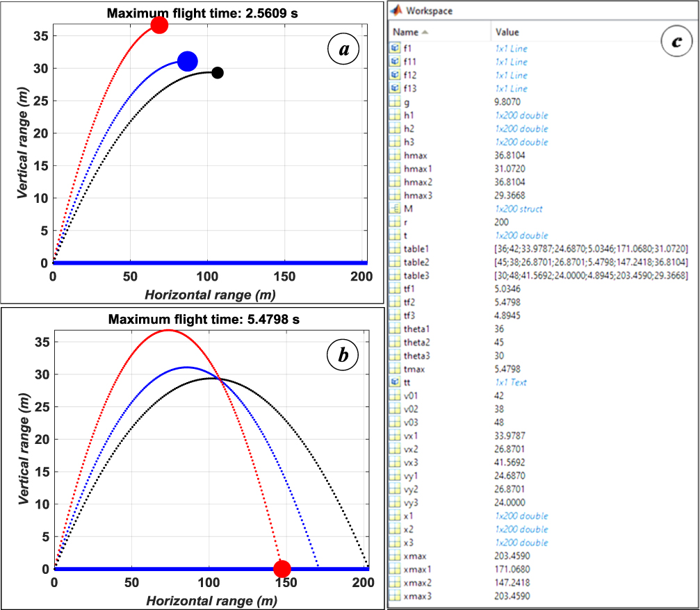
Task: Click the Workspace panel title
Action: 429,10
